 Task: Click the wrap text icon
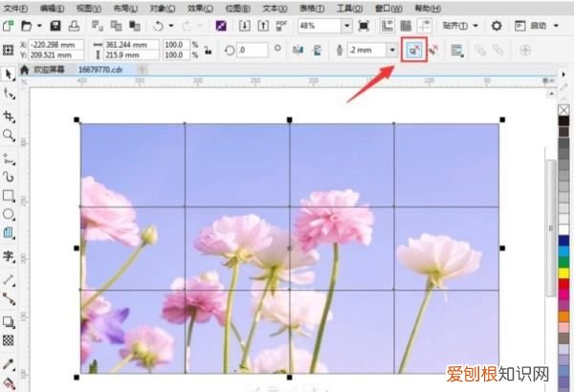(456, 50)
